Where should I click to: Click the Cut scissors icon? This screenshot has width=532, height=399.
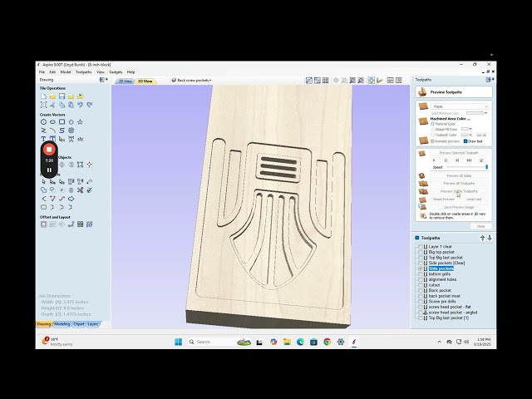point(52,105)
